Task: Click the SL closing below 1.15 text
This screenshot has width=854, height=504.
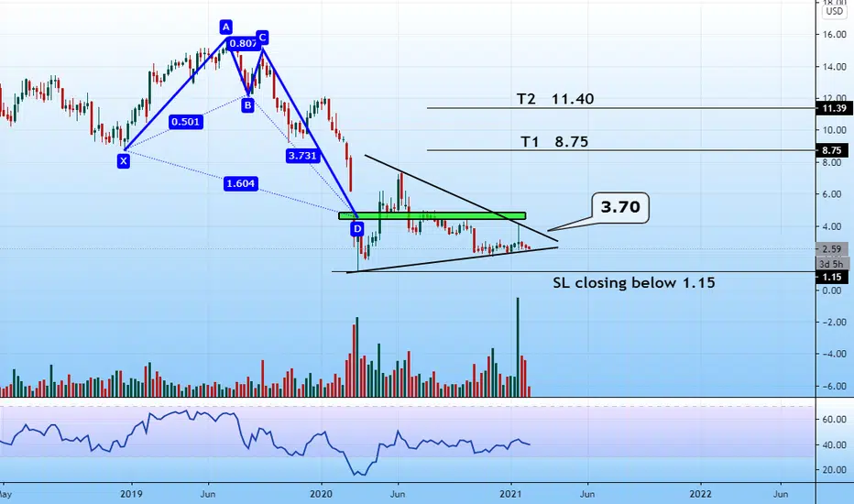Action: pyautogui.click(x=634, y=283)
